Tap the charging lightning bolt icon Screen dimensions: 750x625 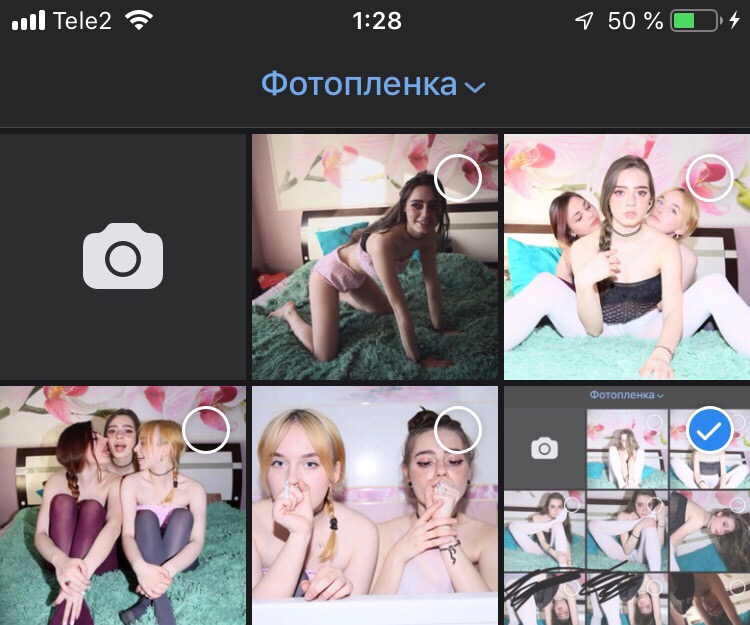point(735,21)
